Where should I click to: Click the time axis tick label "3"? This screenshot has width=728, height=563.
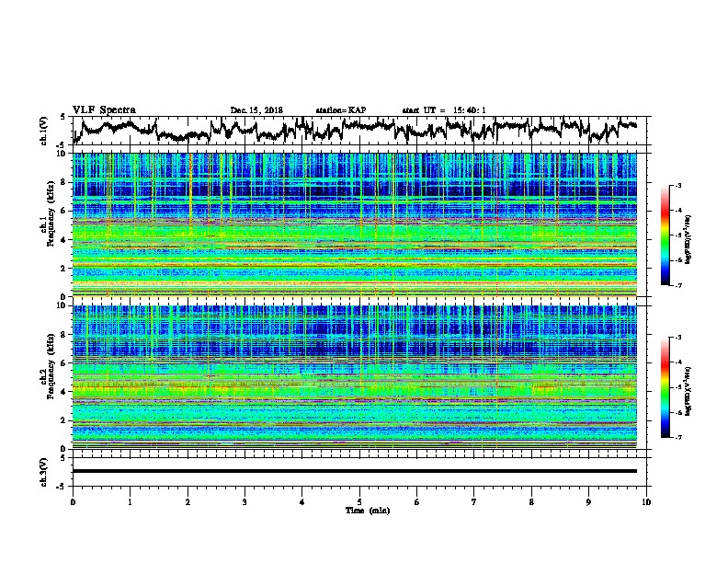(245, 502)
